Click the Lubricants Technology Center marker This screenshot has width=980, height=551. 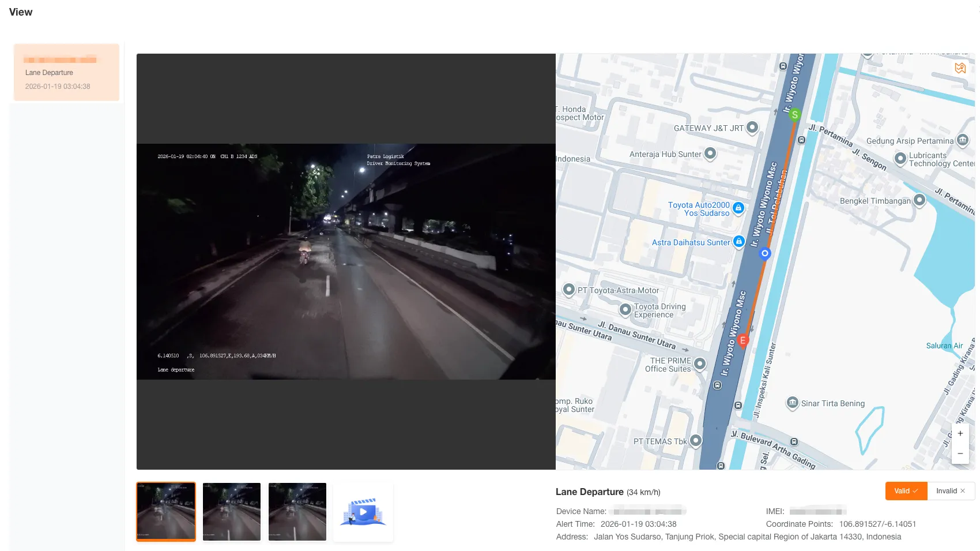point(901,159)
